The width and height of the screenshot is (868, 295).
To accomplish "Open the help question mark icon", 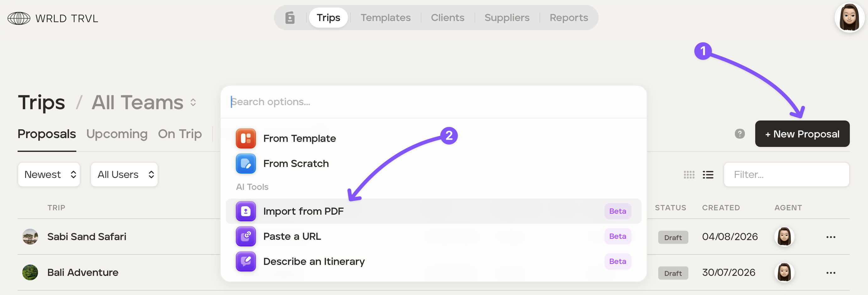I will [740, 134].
